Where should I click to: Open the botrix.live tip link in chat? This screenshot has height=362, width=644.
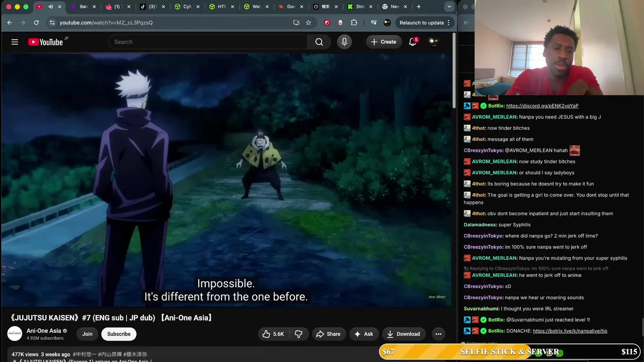pyautogui.click(x=570, y=331)
